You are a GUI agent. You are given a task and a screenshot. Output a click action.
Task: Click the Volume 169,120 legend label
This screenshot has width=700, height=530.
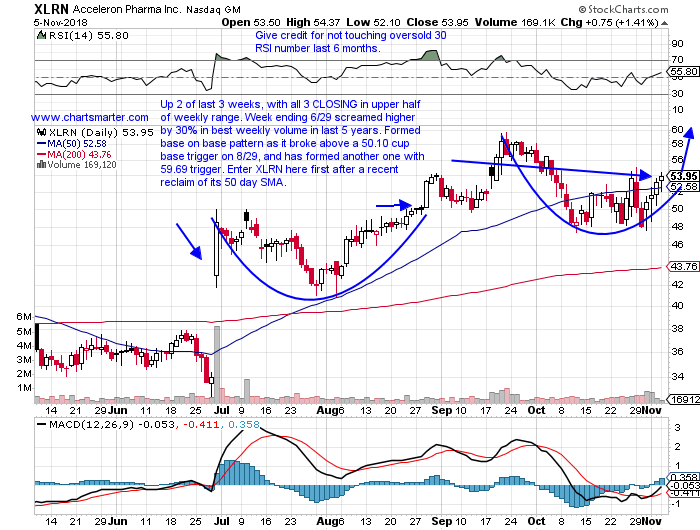(x=82, y=165)
